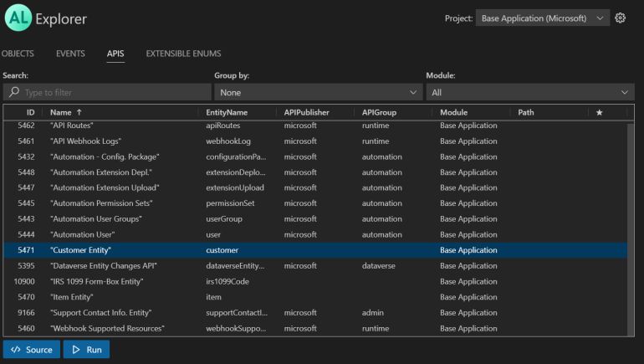Select "IRS 1099 Form-Box Entity" row

[315, 281]
